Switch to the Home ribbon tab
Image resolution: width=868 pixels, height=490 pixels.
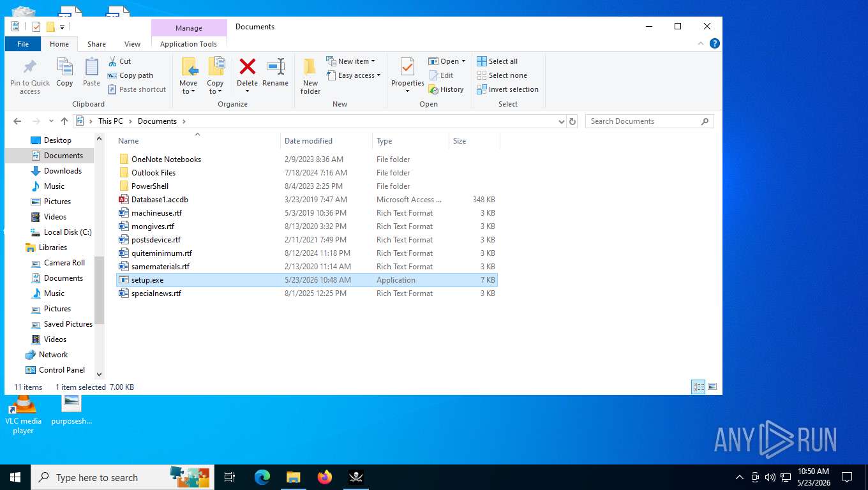(59, 44)
